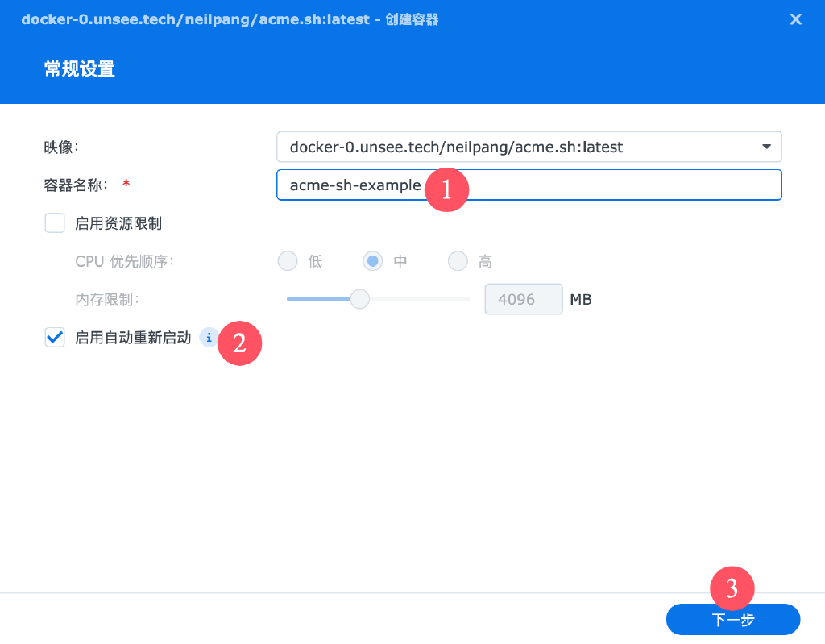This screenshot has width=825, height=644.
Task: Click inside the docker image dropdown field
Action: point(524,147)
